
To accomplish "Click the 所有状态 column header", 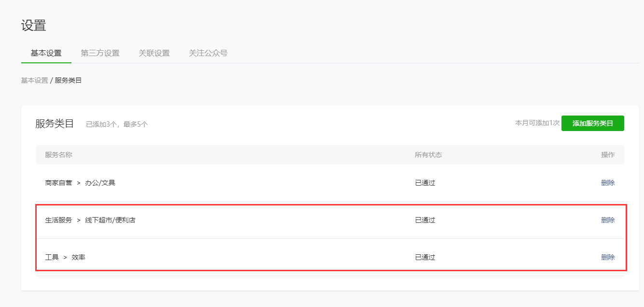I will pyautogui.click(x=428, y=155).
